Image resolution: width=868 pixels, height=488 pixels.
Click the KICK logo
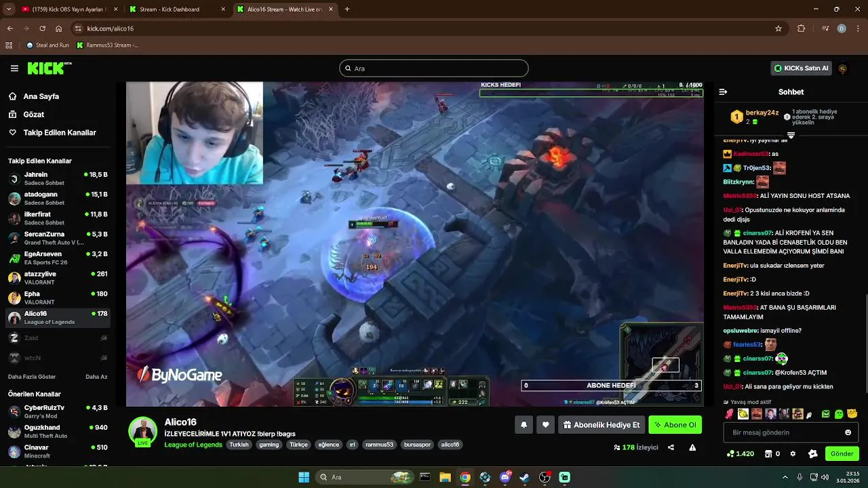tap(49, 68)
